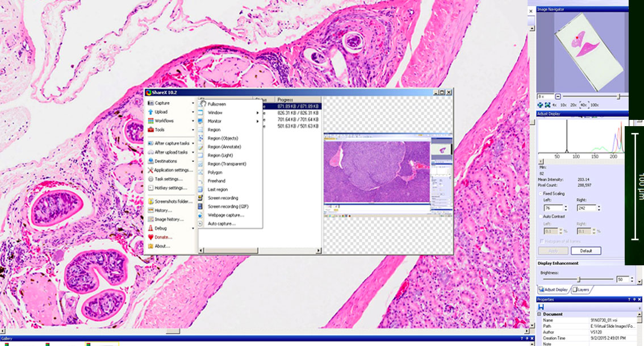Click the Screenshots folder icon in ShareX
This screenshot has width=644, height=346.
pos(150,201)
